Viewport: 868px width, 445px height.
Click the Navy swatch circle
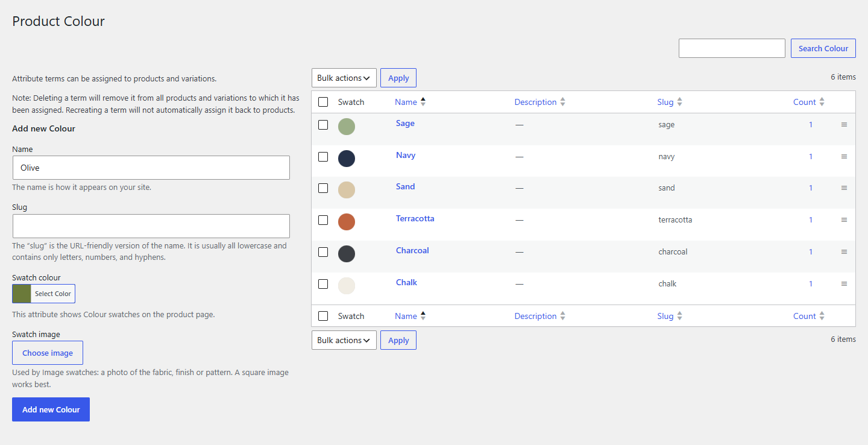(347, 159)
